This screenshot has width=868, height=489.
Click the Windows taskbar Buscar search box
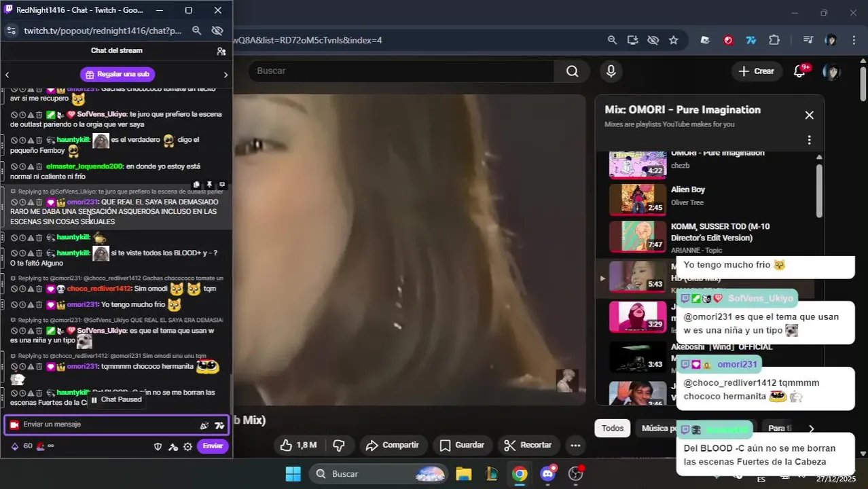[379, 474]
